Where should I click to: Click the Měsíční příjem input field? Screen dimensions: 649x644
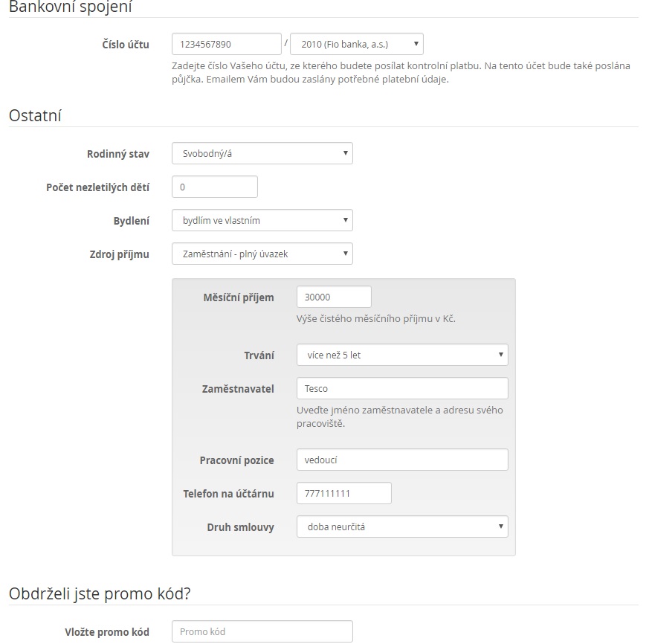click(334, 297)
